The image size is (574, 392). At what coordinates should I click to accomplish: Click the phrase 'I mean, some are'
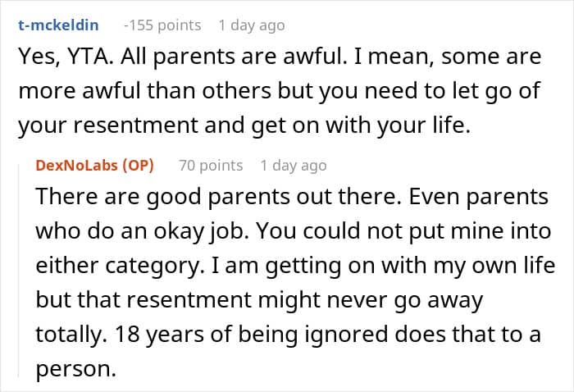(x=448, y=57)
